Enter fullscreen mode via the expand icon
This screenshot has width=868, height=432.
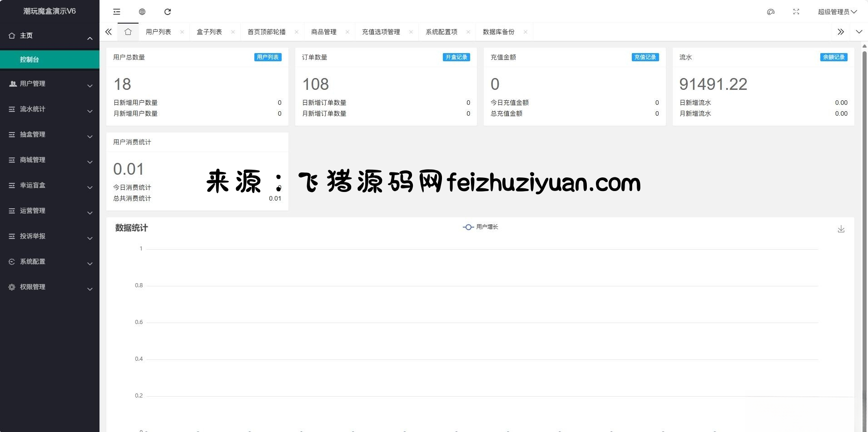[796, 12]
